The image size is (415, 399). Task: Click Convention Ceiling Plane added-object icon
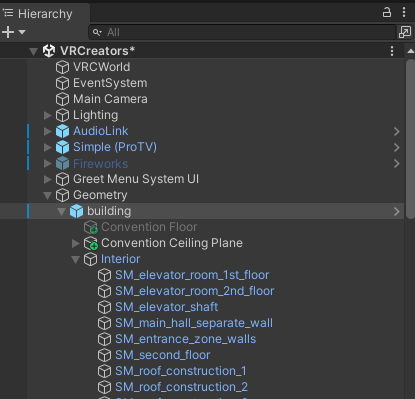[91, 243]
